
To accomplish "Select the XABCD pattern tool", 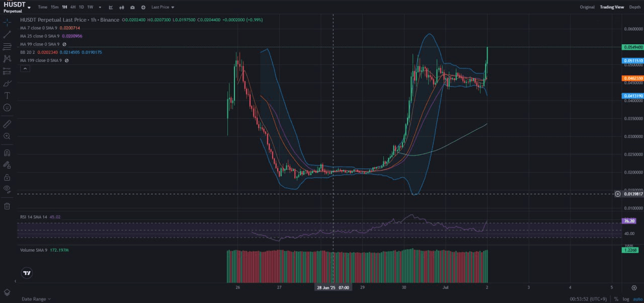I will pos(7,59).
